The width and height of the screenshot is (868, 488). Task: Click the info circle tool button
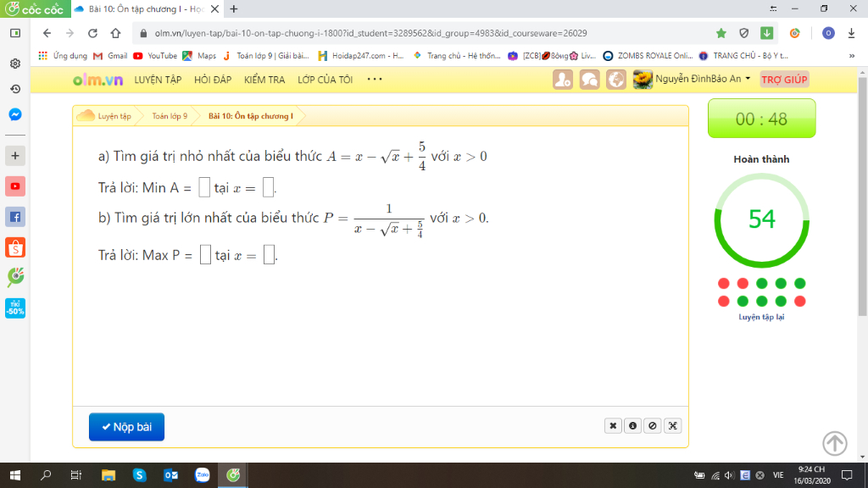pos(632,425)
